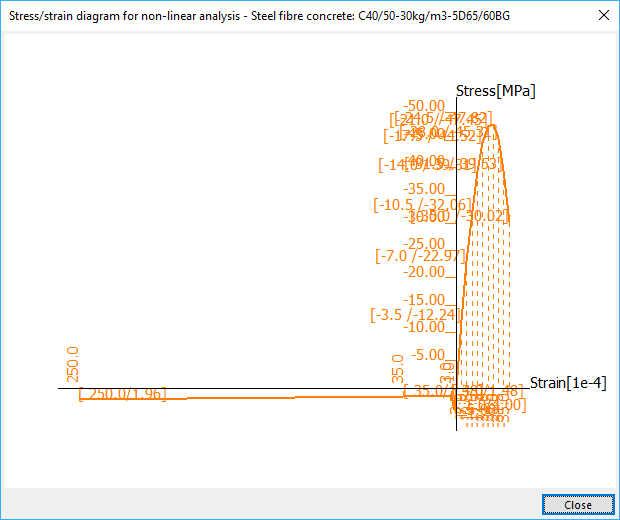Screen dimensions: 620x520
Task: Click the Stress[MPa] axis label
Action: [495, 91]
